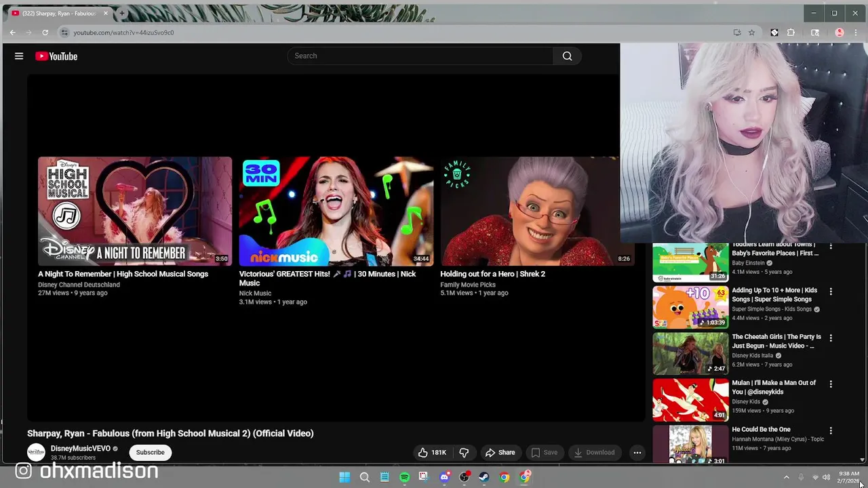Open a new browser tab
The image size is (868, 488).
point(122,13)
